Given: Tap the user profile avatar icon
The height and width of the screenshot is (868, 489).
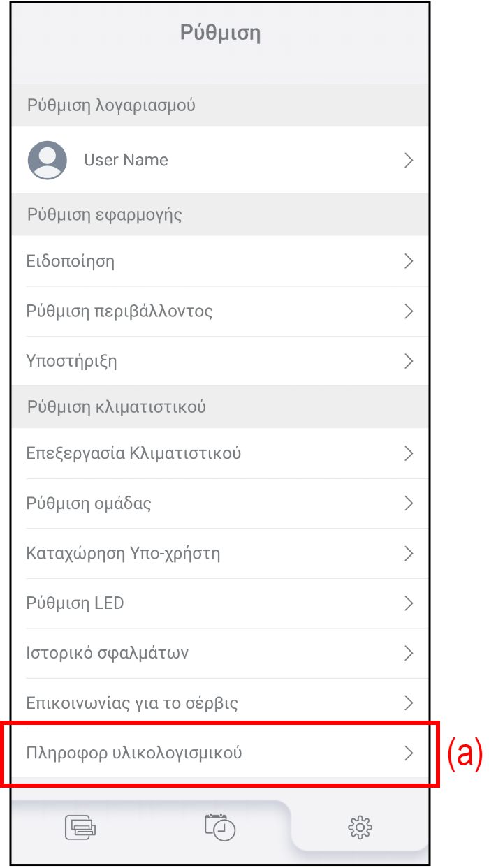Looking at the screenshot, I should coord(48,160).
